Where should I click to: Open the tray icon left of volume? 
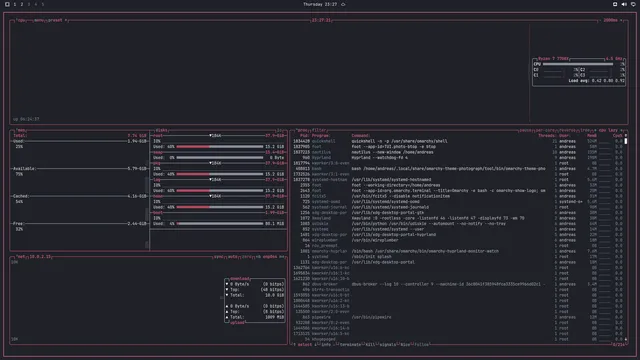[x=615, y=4]
